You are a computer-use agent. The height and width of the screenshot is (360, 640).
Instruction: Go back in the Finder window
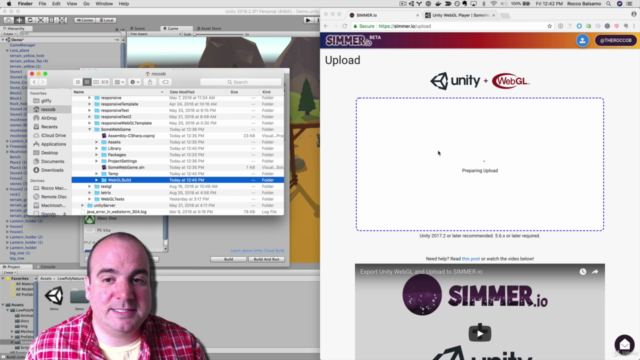click(x=34, y=82)
